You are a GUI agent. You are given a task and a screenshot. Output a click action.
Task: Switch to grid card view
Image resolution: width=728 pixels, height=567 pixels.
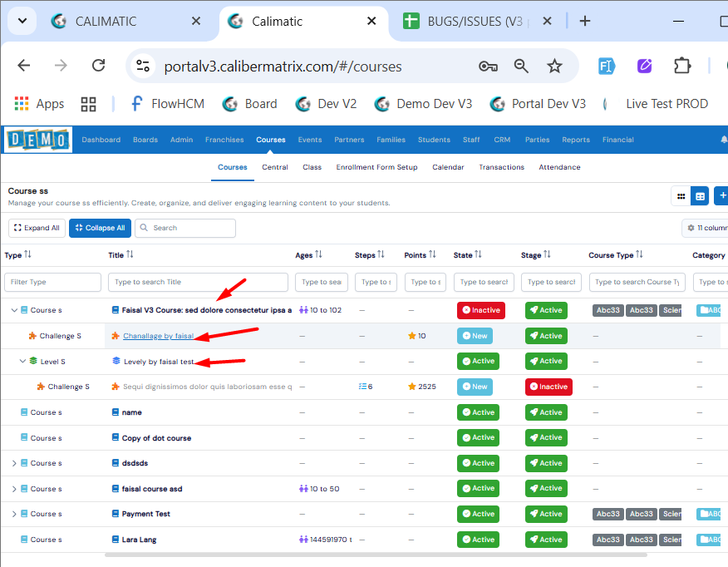coord(681,196)
